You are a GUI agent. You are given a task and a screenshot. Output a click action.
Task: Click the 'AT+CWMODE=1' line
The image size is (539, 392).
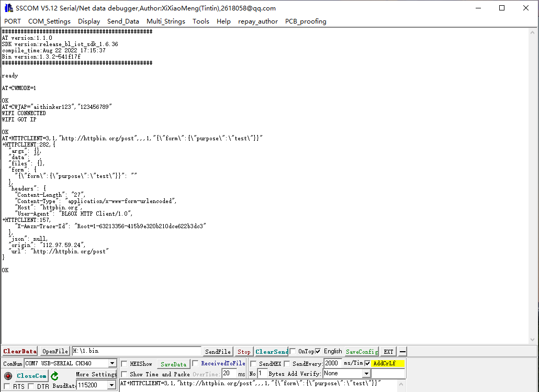(x=19, y=88)
